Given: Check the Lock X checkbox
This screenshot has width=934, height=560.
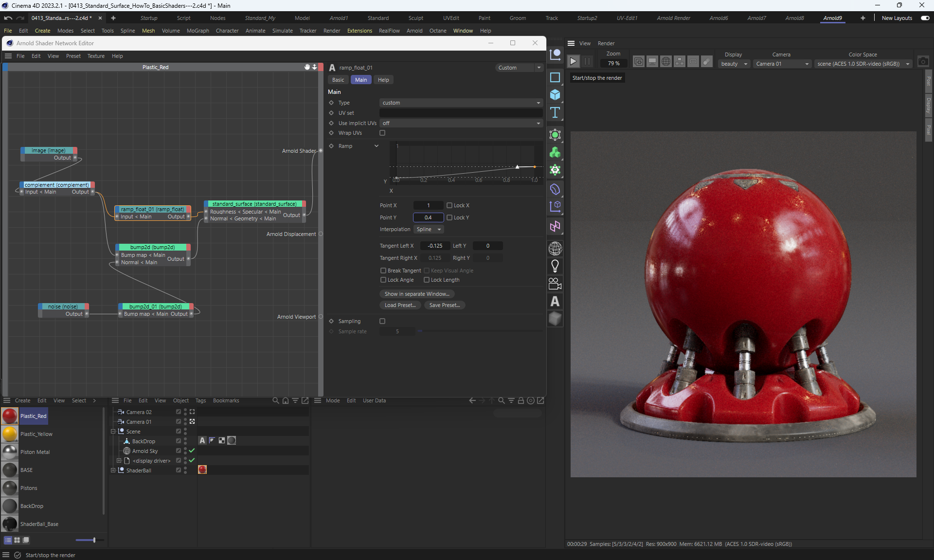Looking at the screenshot, I should click(449, 205).
